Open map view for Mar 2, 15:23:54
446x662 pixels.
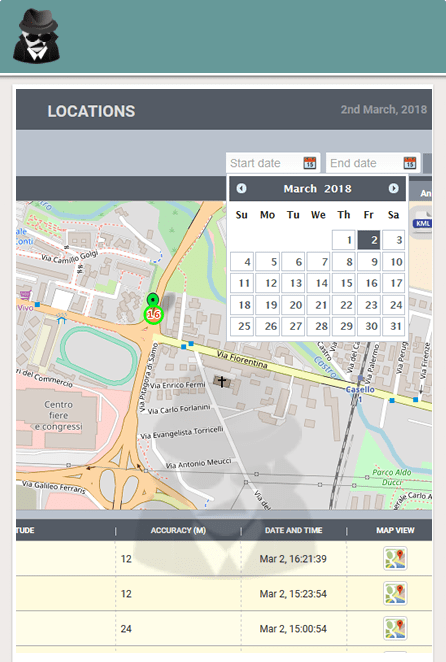pos(395,594)
